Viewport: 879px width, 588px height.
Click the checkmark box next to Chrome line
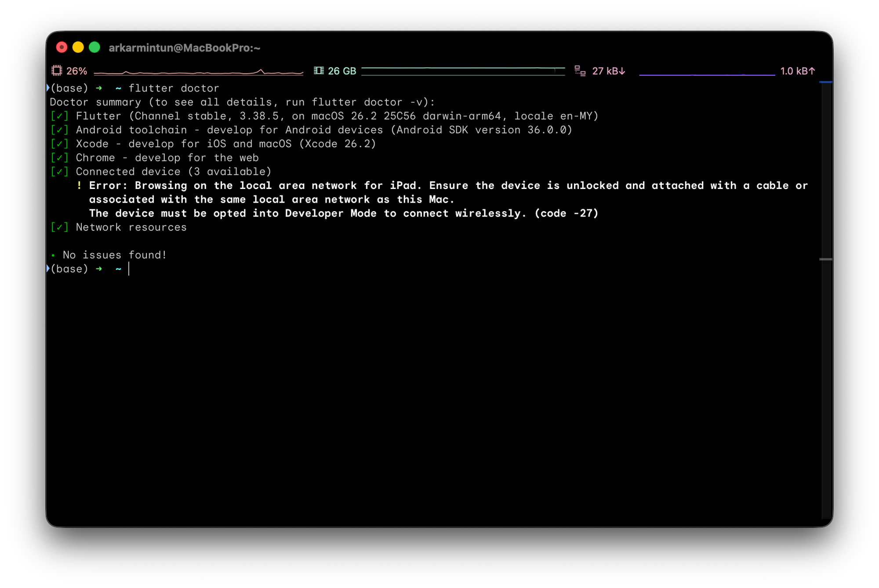pyautogui.click(x=59, y=158)
